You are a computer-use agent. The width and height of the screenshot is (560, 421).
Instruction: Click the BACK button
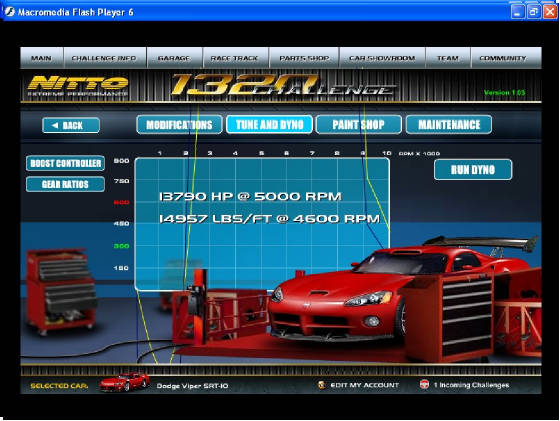(x=71, y=125)
